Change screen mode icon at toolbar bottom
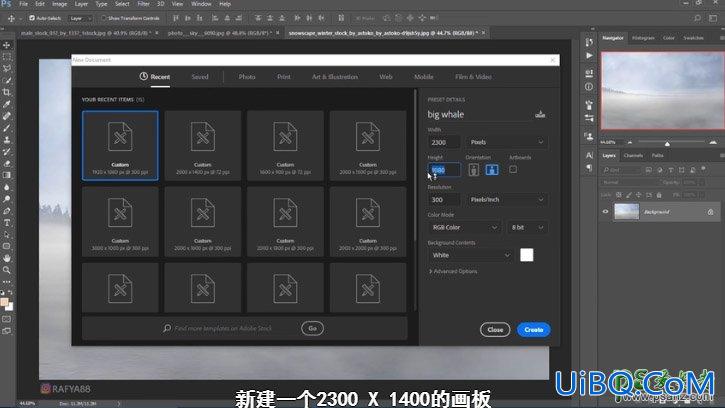The height and width of the screenshot is (408, 725). (7, 331)
